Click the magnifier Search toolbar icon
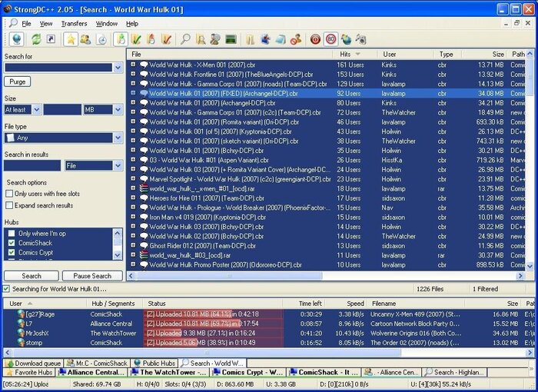Viewport: 538px width, 392px height. 186,39
